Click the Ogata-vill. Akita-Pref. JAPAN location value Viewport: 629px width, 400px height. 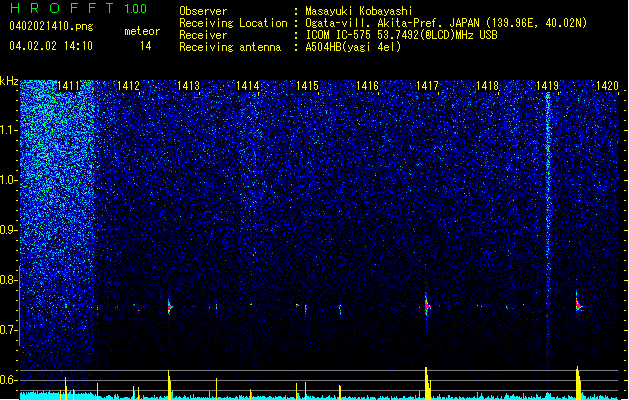click(x=446, y=23)
